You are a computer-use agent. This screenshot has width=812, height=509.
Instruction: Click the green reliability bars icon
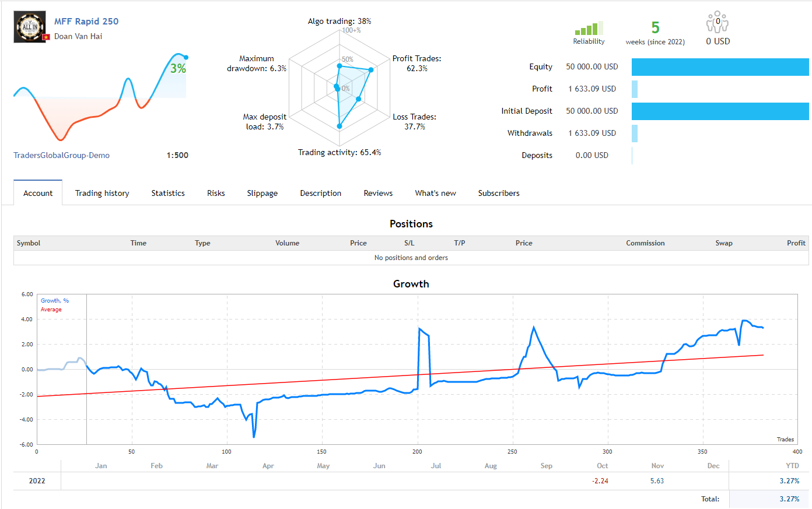pos(589,28)
